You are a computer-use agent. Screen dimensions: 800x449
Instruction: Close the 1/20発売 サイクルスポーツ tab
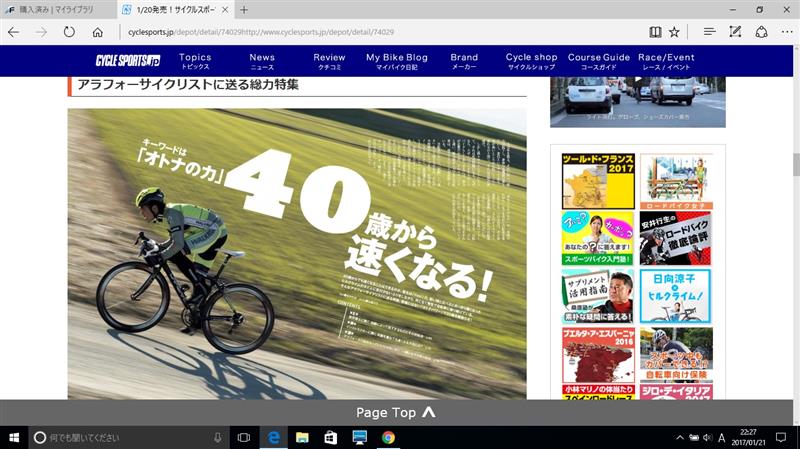225,10
